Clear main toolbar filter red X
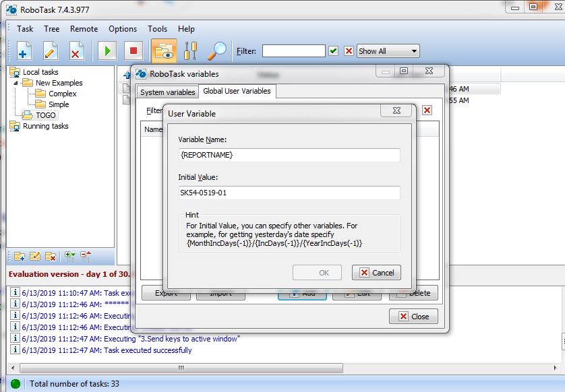The height and width of the screenshot is (392, 565). tap(349, 51)
